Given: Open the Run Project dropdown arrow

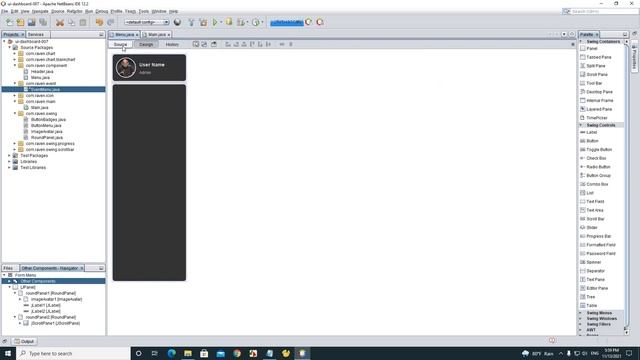Looking at the screenshot, I should [221, 22].
